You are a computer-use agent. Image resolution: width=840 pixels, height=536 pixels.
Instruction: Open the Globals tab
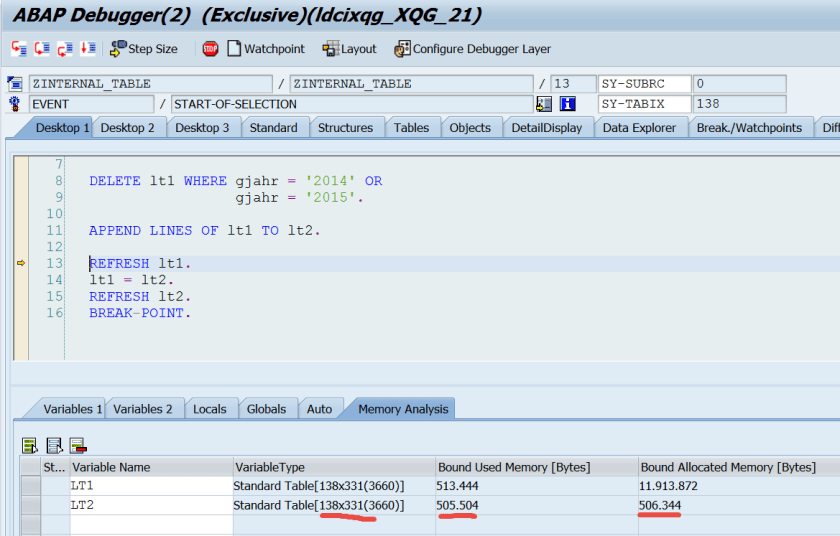coord(266,408)
